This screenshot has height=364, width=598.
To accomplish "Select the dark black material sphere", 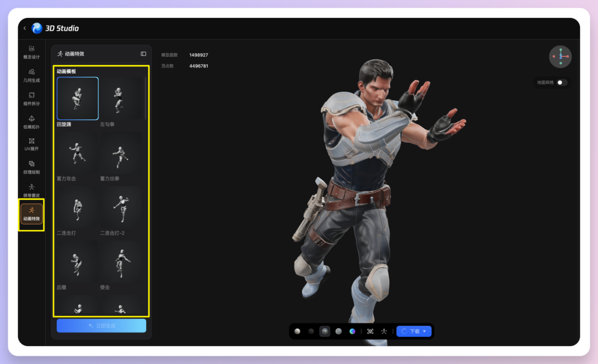I will [311, 331].
